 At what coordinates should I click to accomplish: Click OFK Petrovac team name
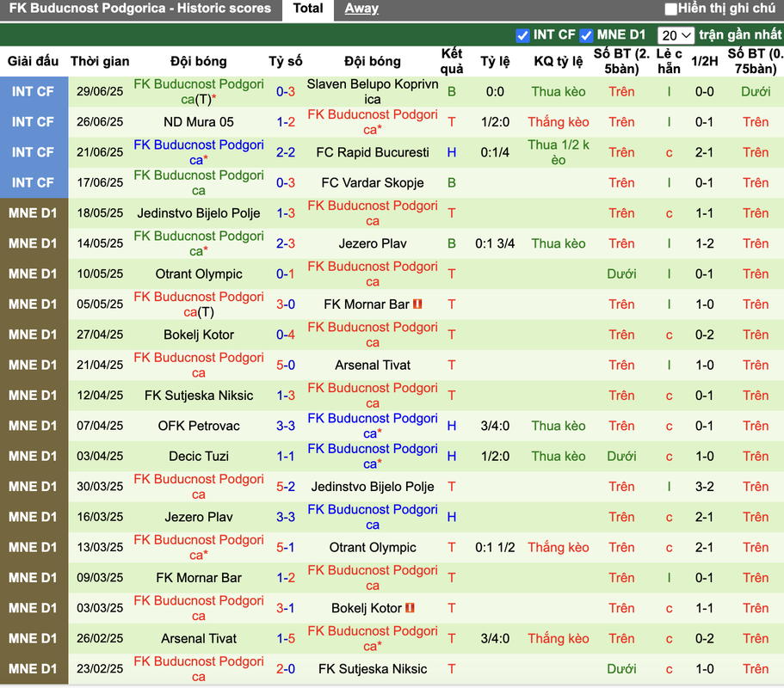pyautogui.click(x=199, y=426)
